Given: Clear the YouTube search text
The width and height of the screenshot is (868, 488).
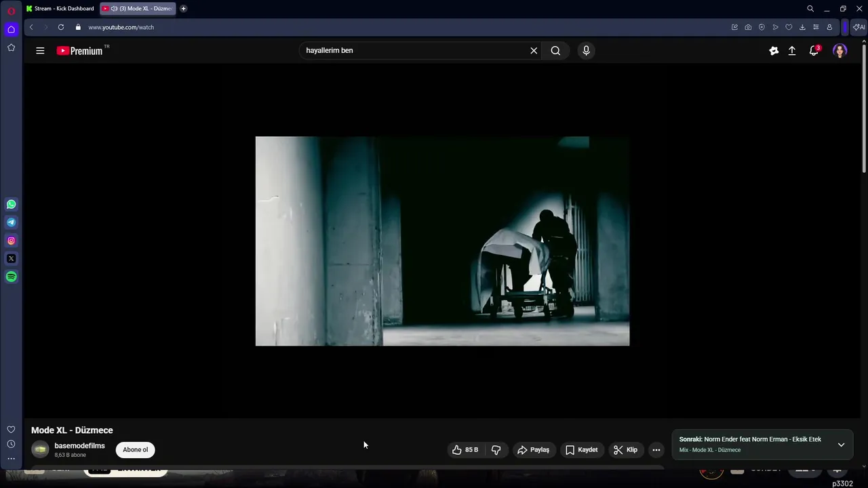Looking at the screenshot, I should point(534,50).
